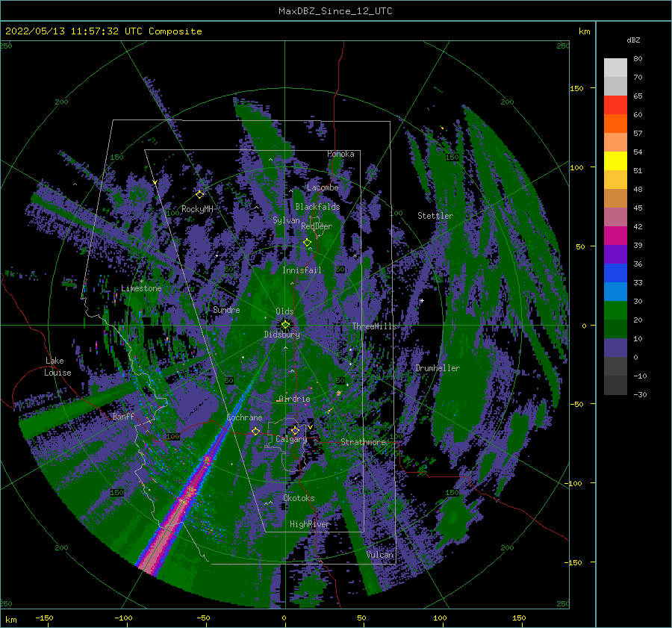Click the Limestone label
Screen dimensions: 672x628
pos(141,288)
